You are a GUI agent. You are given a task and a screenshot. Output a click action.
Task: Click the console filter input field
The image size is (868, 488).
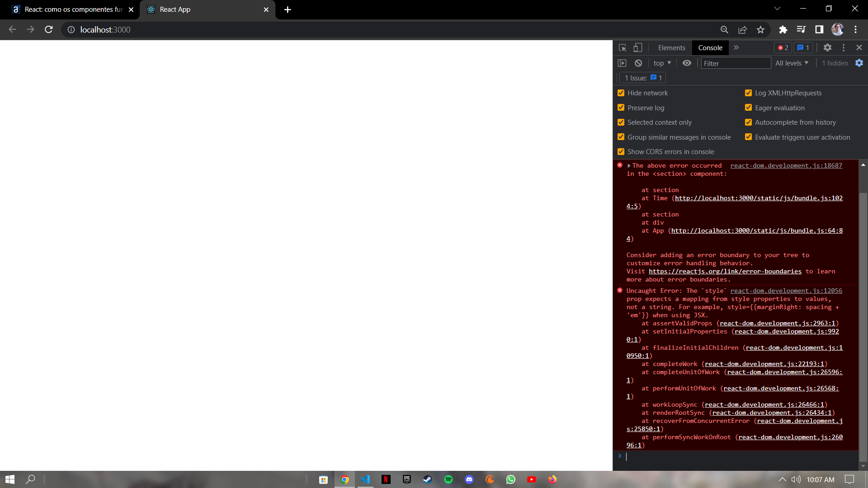[x=736, y=62]
